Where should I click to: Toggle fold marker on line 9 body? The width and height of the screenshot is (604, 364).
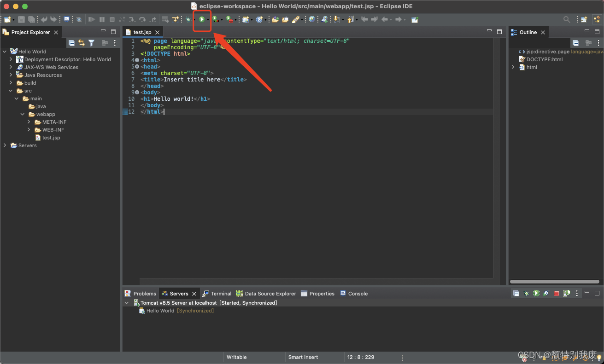click(137, 92)
